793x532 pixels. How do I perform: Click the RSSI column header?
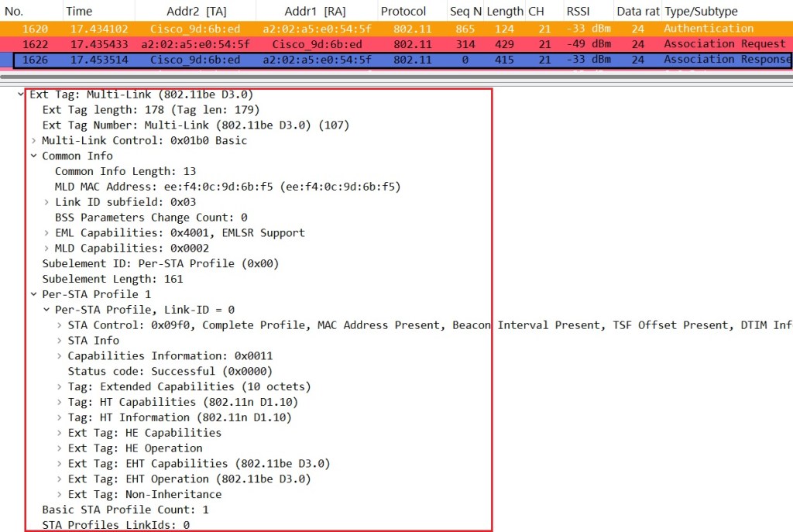pos(578,12)
